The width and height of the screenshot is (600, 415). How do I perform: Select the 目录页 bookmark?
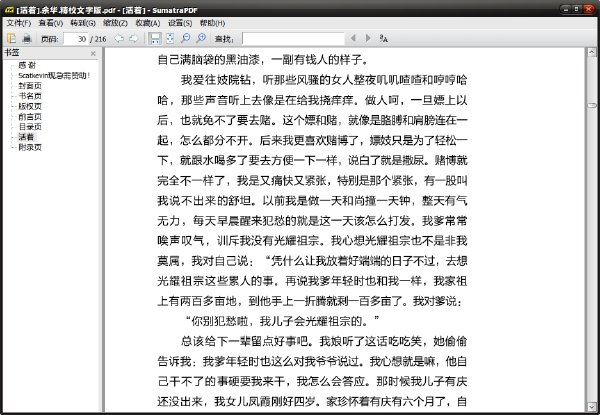[30, 127]
